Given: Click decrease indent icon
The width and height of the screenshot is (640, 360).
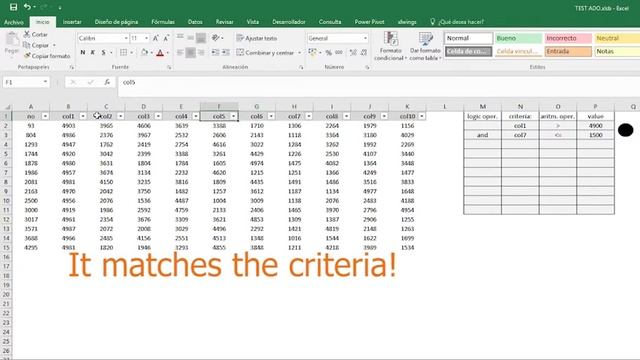Looking at the screenshot, I should coord(215,52).
